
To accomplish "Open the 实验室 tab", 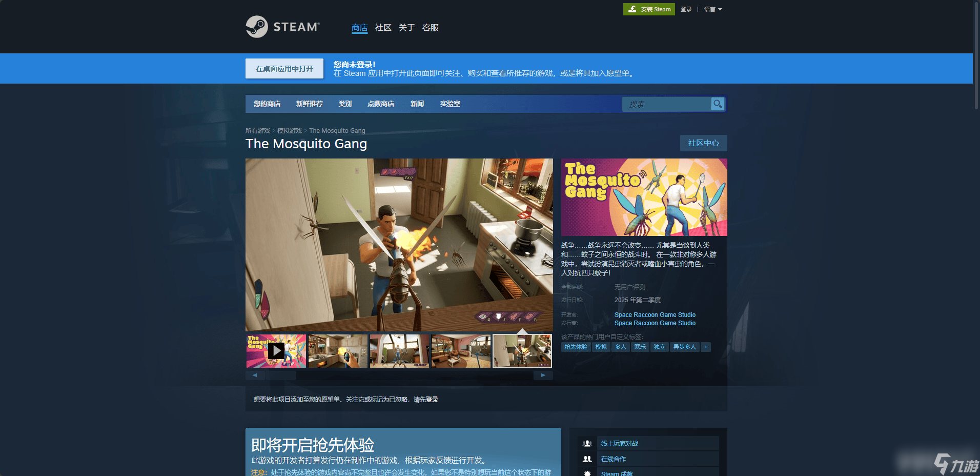I will pyautogui.click(x=450, y=104).
